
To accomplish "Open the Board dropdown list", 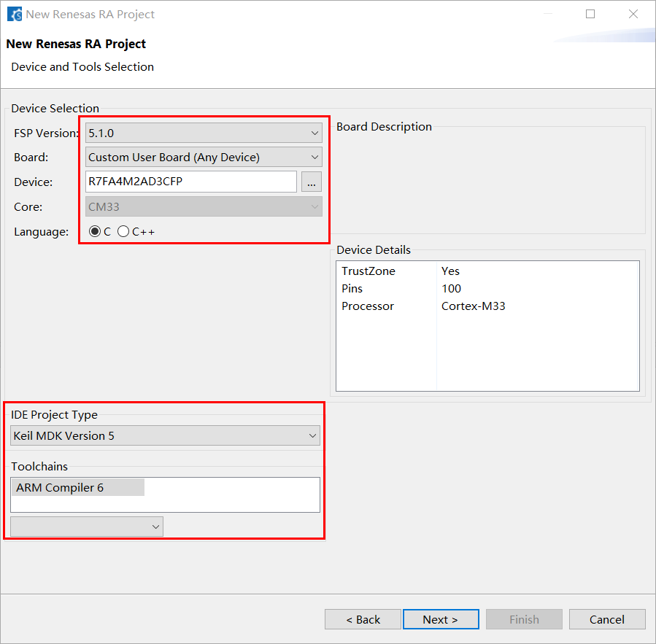I will pyautogui.click(x=204, y=158).
